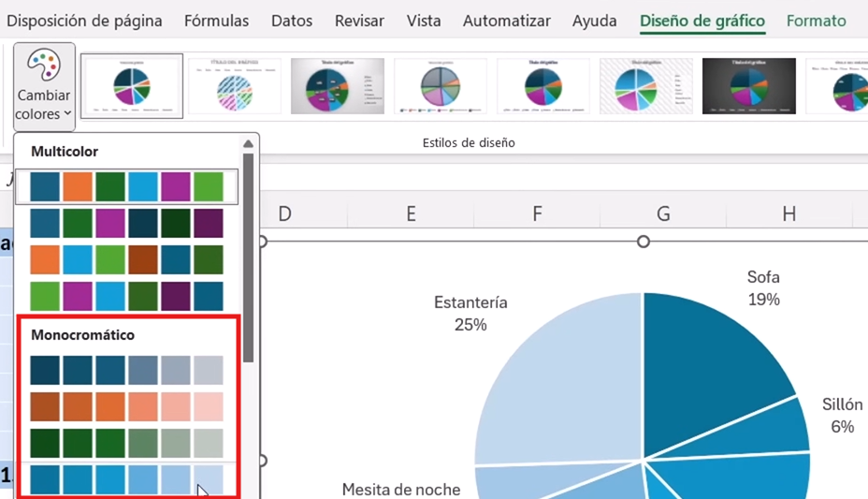Select column F header
The image size is (868, 499).
coord(537,213)
